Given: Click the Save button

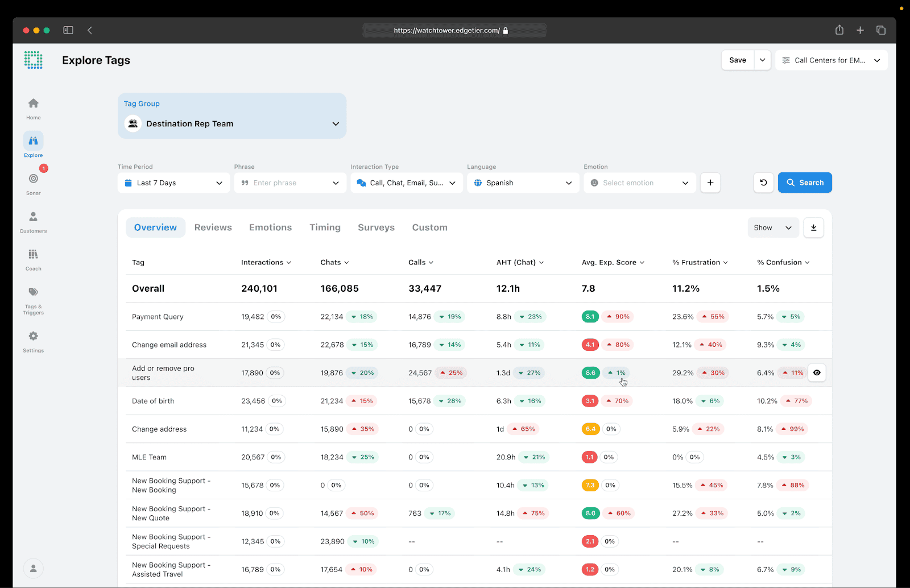Looking at the screenshot, I should click(x=737, y=60).
